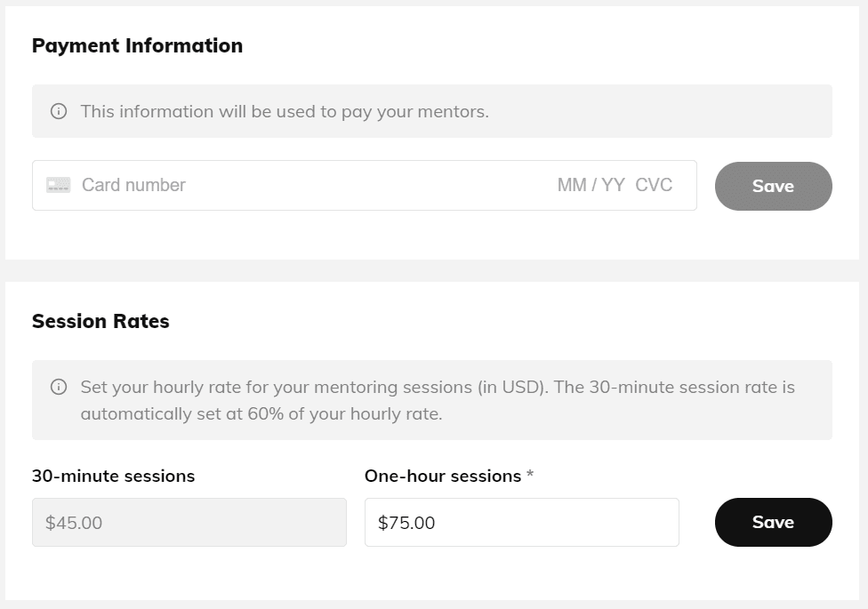The height and width of the screenshot is (609, 868).
Task: Click the Payment Information heading
Action: point(137,45)
